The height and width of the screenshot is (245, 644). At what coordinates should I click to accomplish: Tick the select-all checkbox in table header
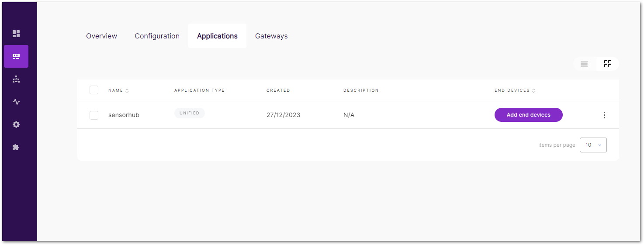tap(94, 90)
